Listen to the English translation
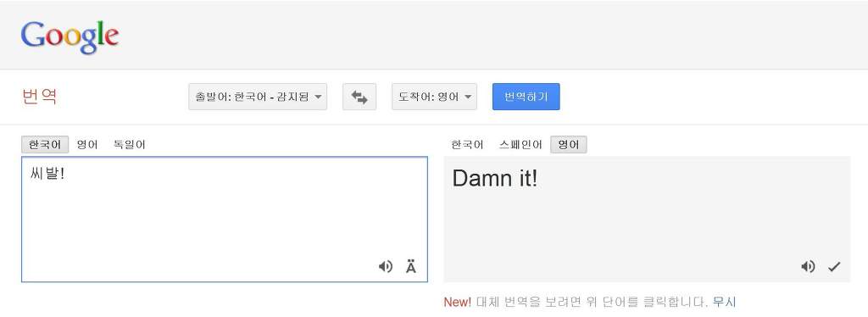Viewport: 868px width, 317px height. click(x=808, y=267)
